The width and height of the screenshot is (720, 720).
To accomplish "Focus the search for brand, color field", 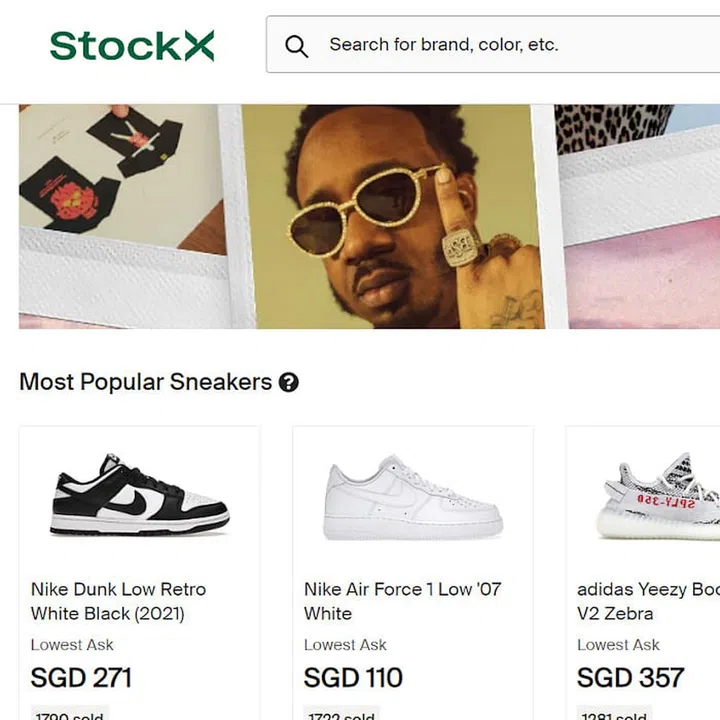I will coord(500,45).
